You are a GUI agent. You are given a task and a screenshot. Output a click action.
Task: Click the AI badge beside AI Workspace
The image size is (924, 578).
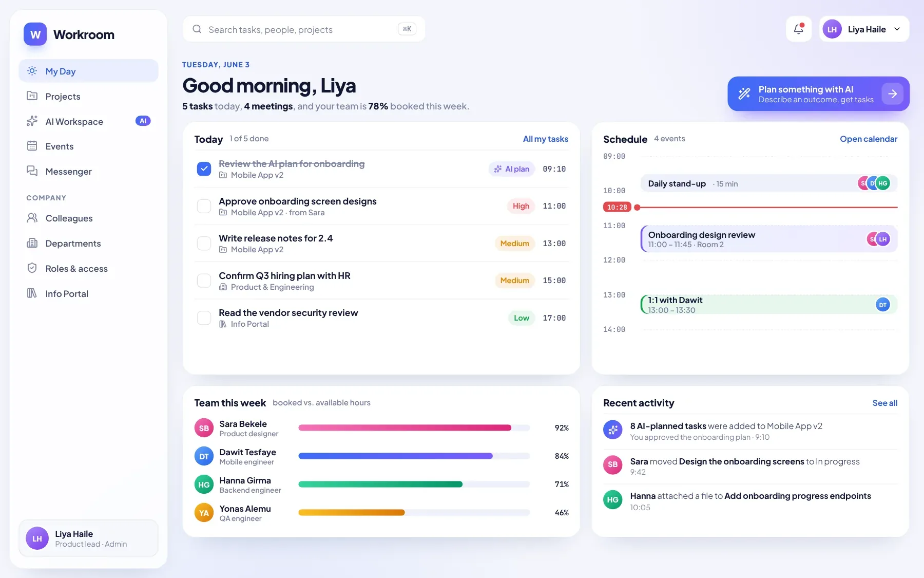143,121
